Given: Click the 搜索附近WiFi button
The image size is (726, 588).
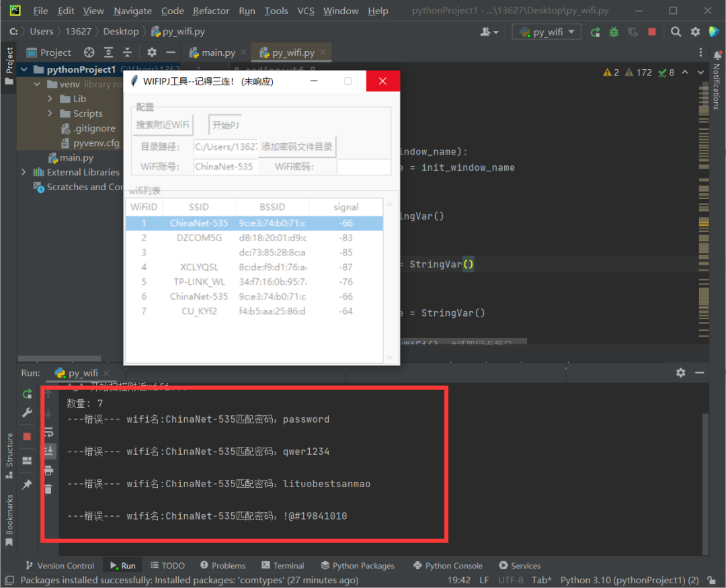Looking at the screenshot, I should point(161,124).
